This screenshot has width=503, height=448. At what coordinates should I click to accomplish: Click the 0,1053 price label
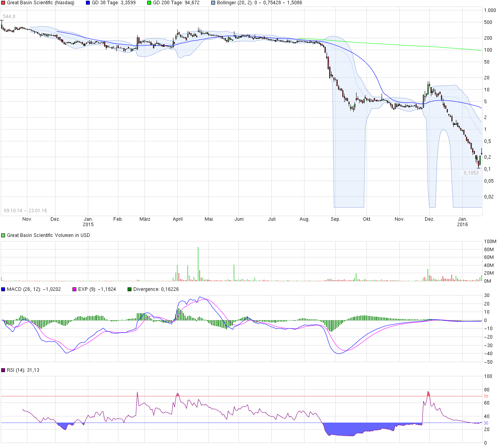[471, 173]
